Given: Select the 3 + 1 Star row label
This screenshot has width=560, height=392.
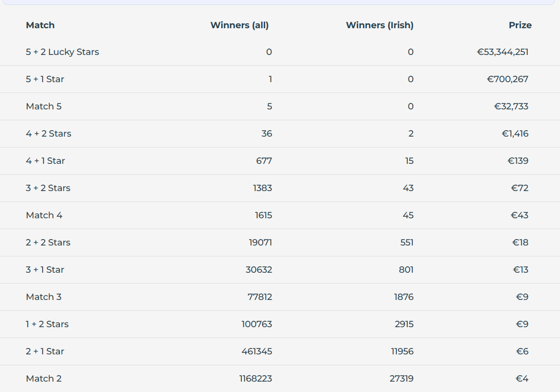Looking at the screenshot, I should pyautogui.click(x=45, y=270).
